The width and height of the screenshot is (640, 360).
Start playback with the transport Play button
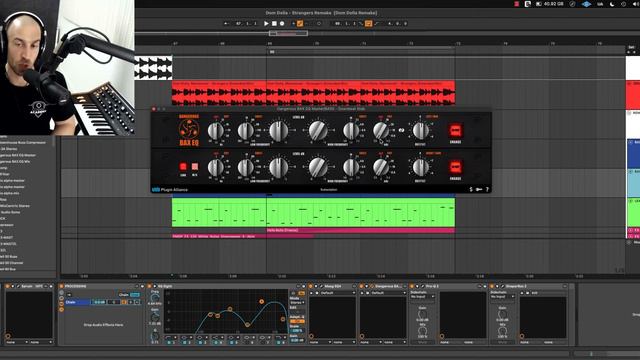click(266, 24)
